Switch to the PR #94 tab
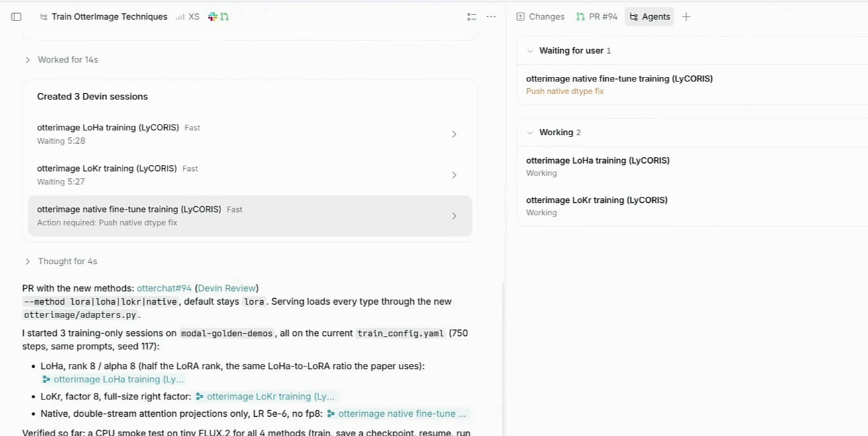 (x=597, y=17)
